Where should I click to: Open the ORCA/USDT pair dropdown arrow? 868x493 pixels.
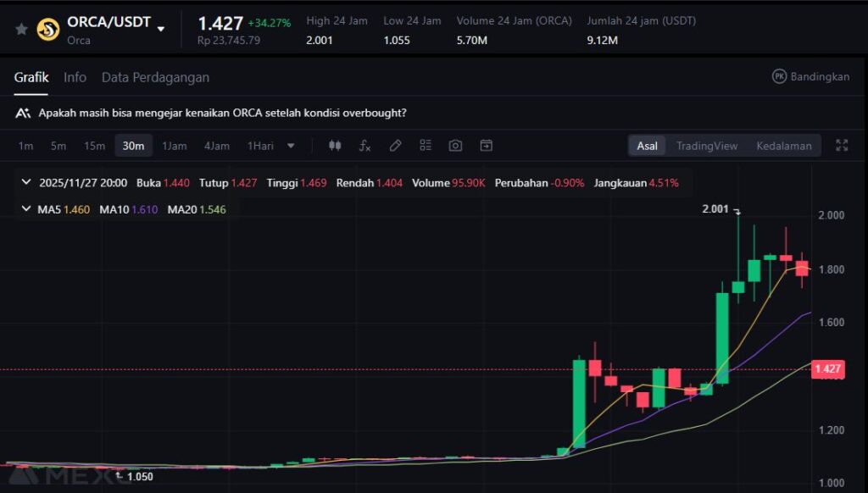(161, 29)
